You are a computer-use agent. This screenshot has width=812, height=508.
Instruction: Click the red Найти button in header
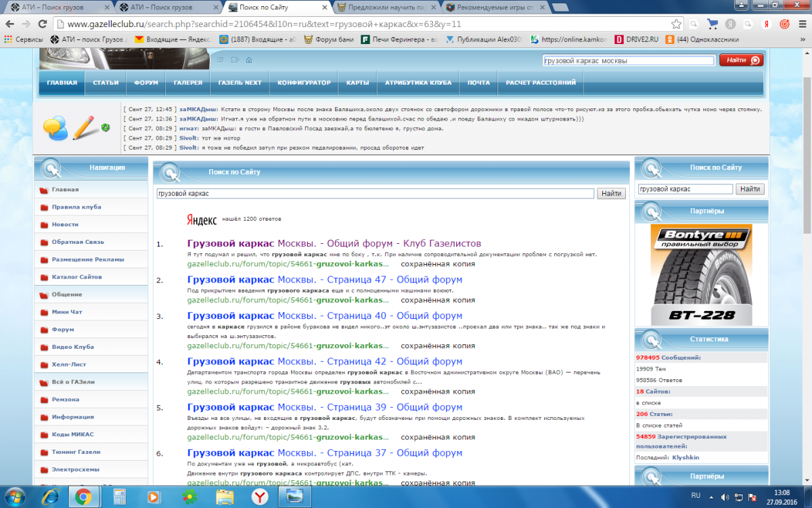click(x=740, y=60)
